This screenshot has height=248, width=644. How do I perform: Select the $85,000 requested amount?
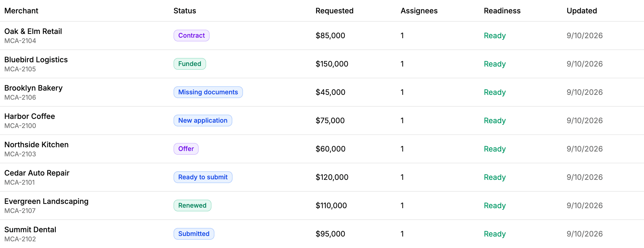point(330,36)
